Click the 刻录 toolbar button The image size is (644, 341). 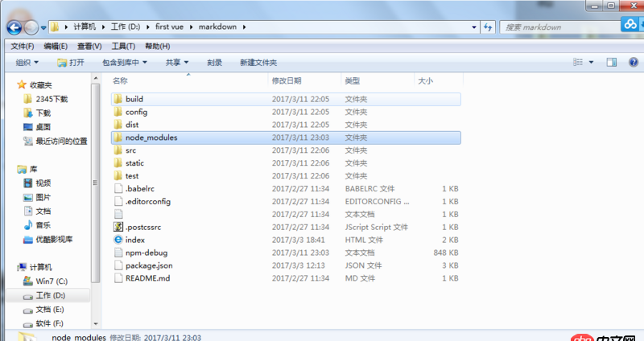(214, 63)
